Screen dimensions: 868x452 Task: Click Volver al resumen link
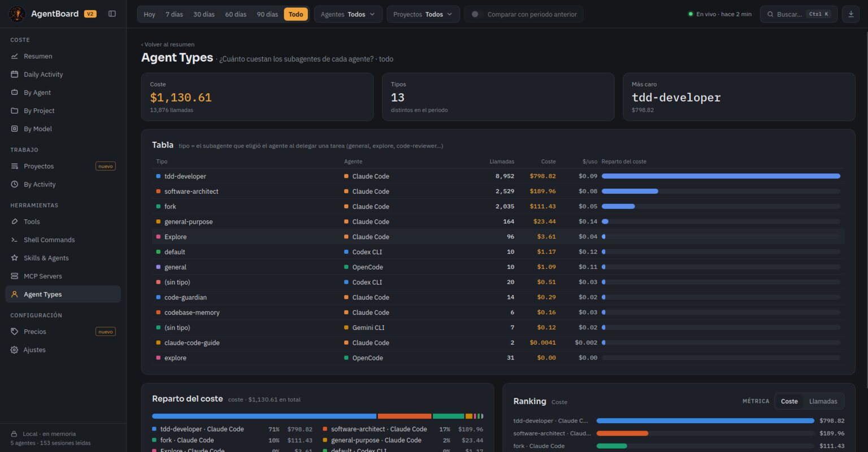pyautogui.click(x=168, y=44)
